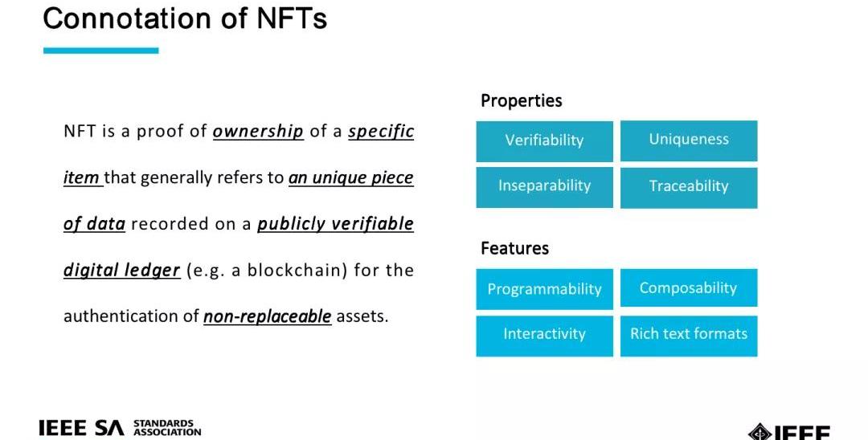Click the Features heading

click(514, 248)
